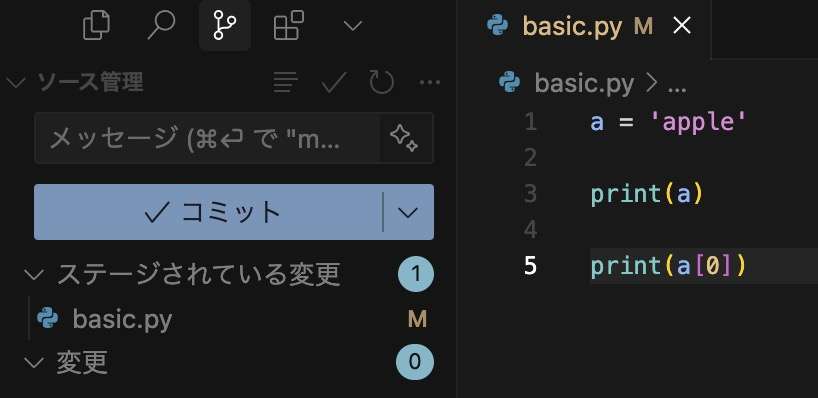Click the コミット button
The height and width of the screenshot is (398, 818).
tap(209, 212)
